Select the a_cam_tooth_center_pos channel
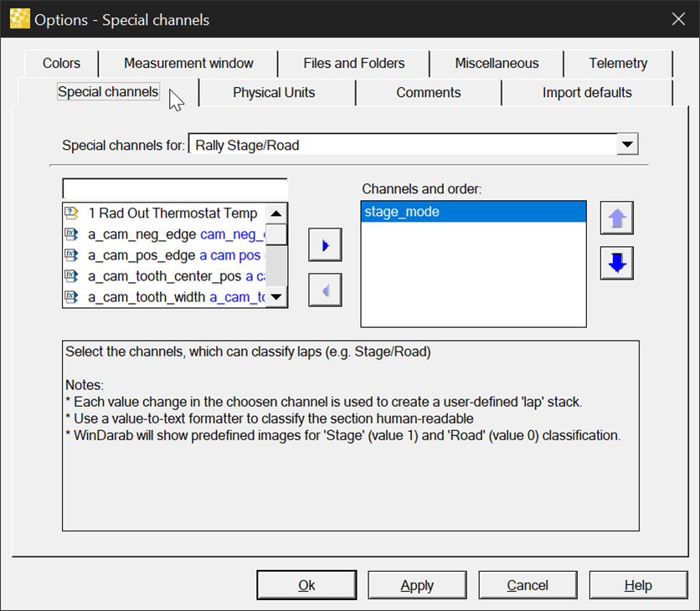 click(164, 276)
